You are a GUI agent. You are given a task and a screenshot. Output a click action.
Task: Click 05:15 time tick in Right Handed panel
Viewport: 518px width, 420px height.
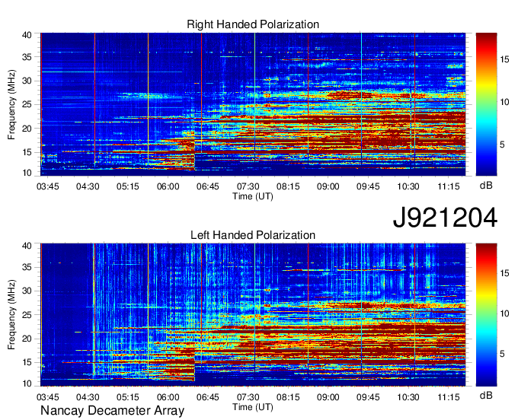pos(127,186)
